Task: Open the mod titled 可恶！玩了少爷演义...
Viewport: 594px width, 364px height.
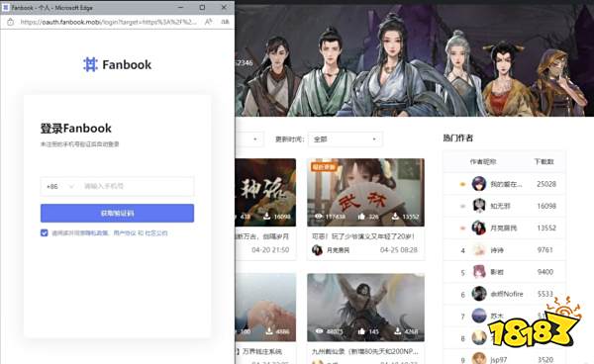Action: (x=363, y=236)
